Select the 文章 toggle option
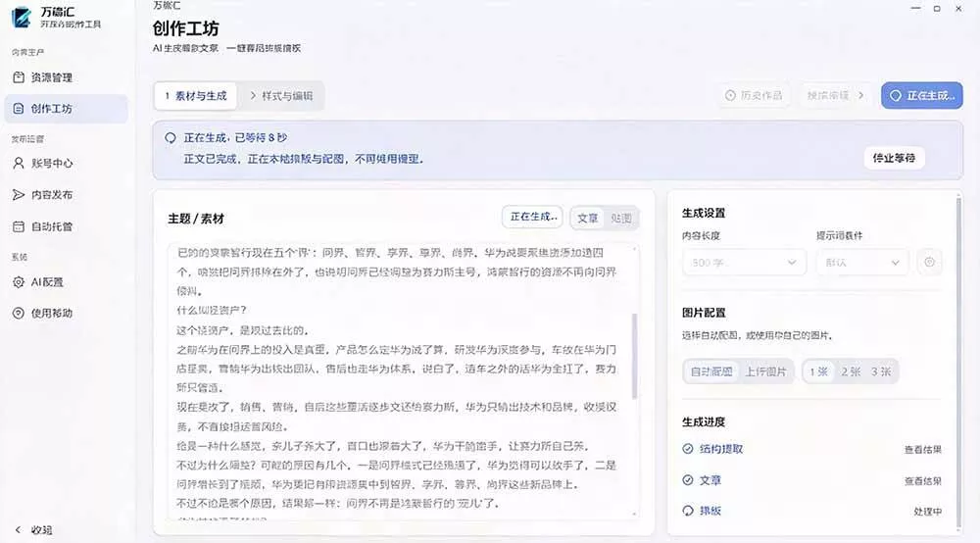The width and height of the screenshot is (980, 543). pyautogui.click(x=587, y=218)
